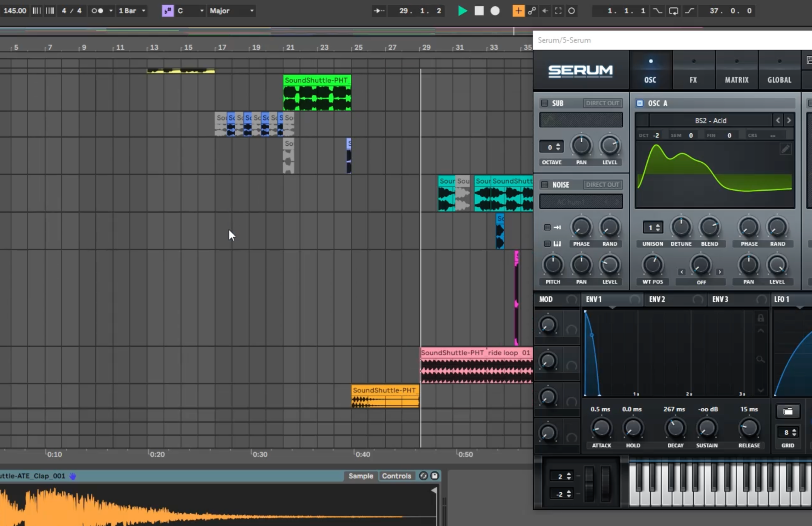
Task: Click the Re-enable Automation arrow icon
Action: tap(545, 11)
